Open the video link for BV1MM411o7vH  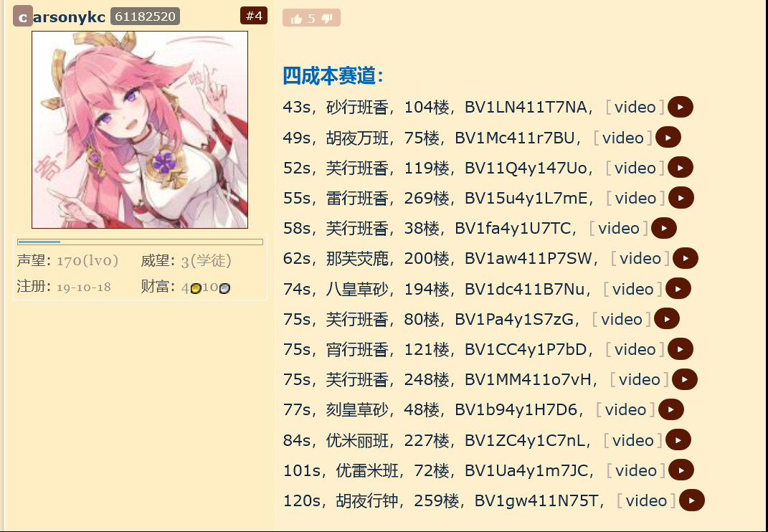[639, 380]
